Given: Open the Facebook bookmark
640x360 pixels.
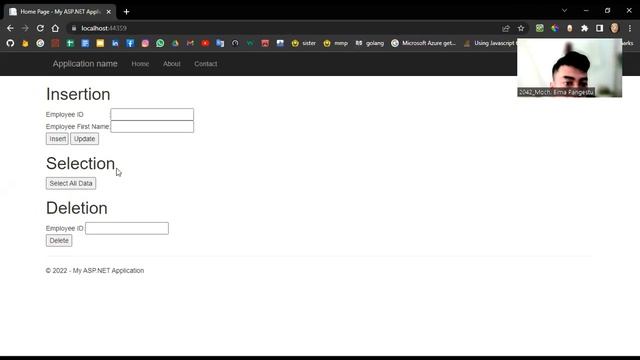Looking at the screenshot, I should click(x=130, y=43).
